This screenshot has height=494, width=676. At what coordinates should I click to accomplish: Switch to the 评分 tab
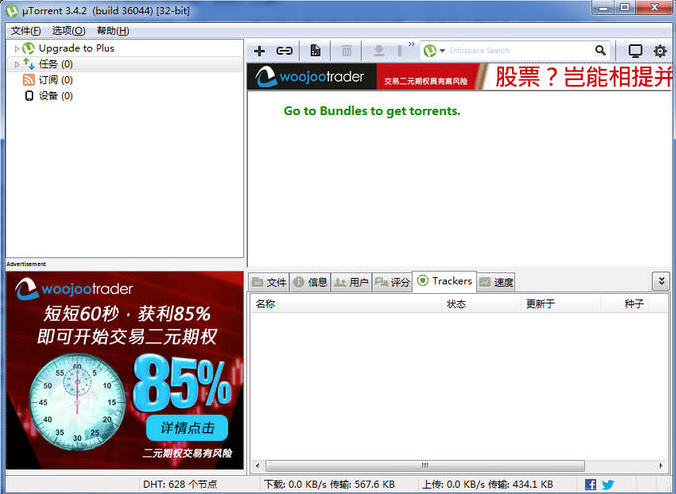click(392, 282)
